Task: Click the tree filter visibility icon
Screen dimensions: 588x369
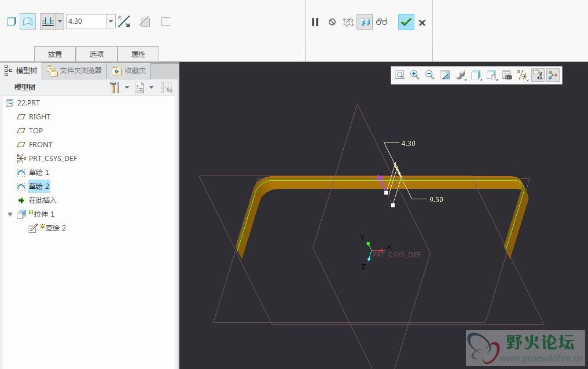Action: [167, 87]
